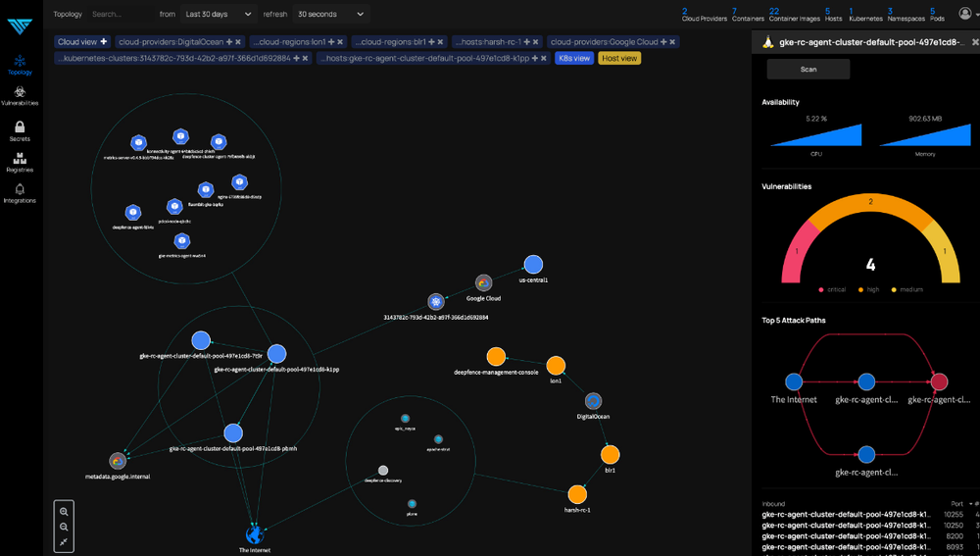Open the Namespaces count link

pos(906,15)
